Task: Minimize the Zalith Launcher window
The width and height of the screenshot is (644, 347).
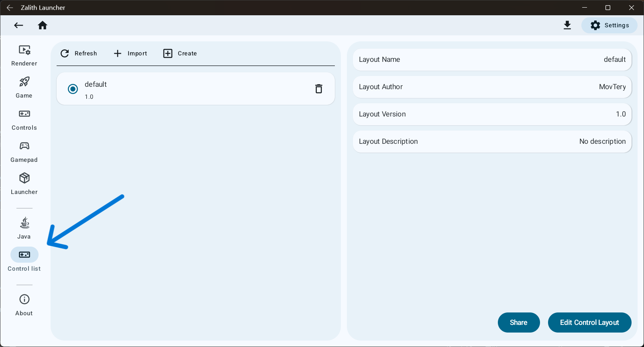Action: click(x=585, y=8)
